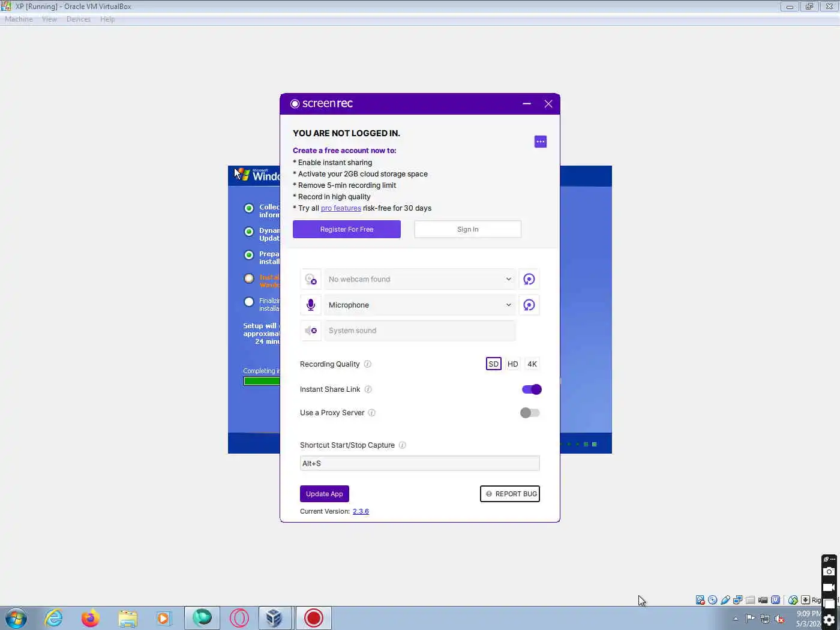Viewport: 840px width, 630px height.
Task: Open Windows Explorer folder in taskbar
Action: pyautogui.click(x=128, y=618)
